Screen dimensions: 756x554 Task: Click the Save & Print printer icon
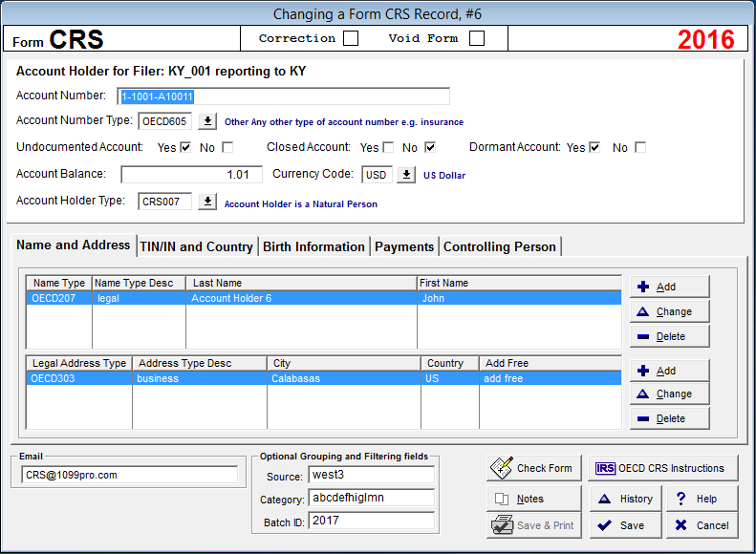[x=502, y=525]
